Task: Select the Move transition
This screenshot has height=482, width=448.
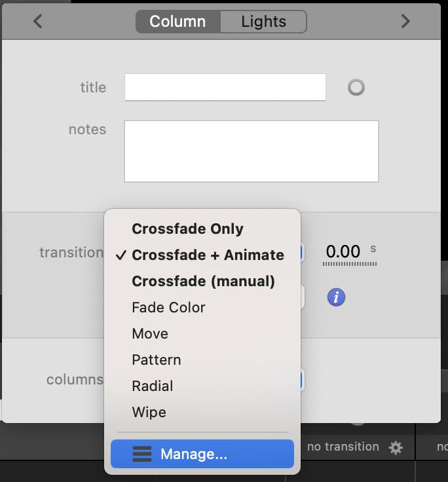Action: (150, 333)
